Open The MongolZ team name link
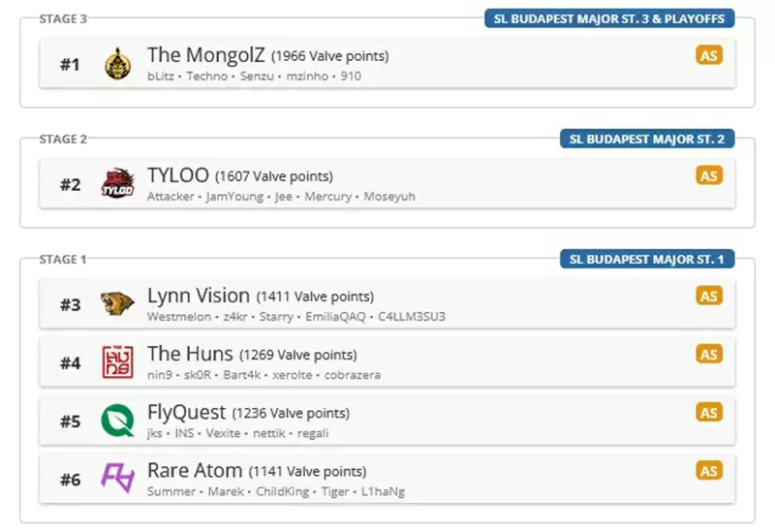 (x=205, y=55)
